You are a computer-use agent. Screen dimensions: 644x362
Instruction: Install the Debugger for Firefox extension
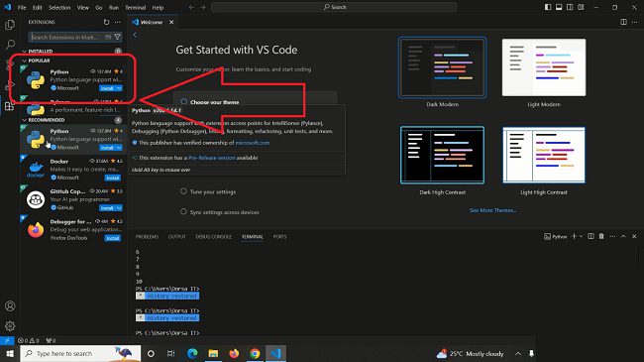point(113,238)
